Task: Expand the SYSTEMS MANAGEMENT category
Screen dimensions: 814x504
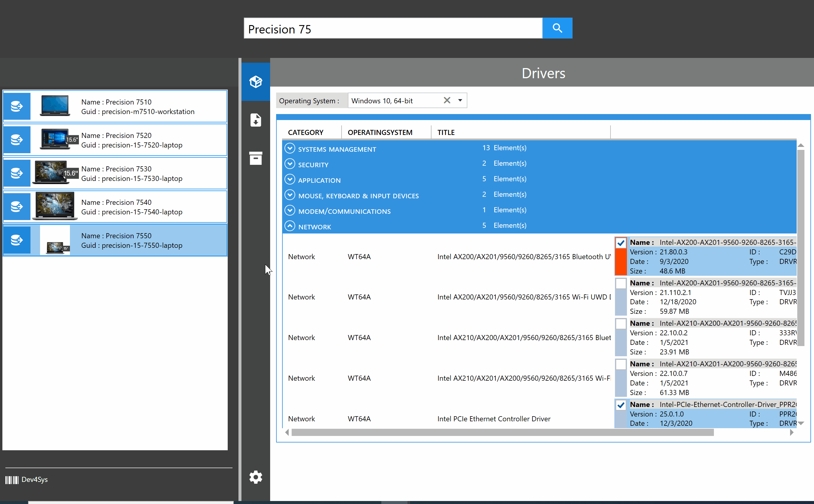Action: 290,147
